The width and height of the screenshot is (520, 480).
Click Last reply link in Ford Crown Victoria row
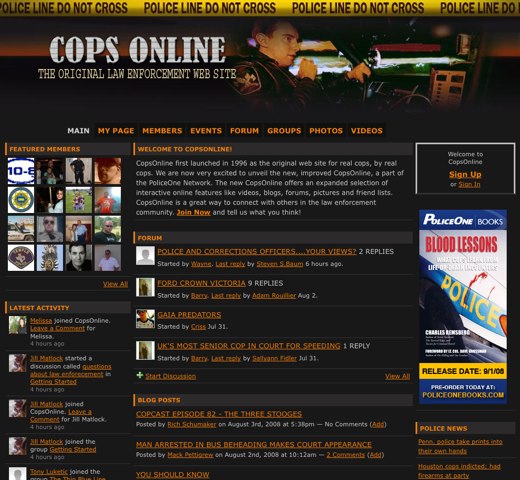click(226, 296)
